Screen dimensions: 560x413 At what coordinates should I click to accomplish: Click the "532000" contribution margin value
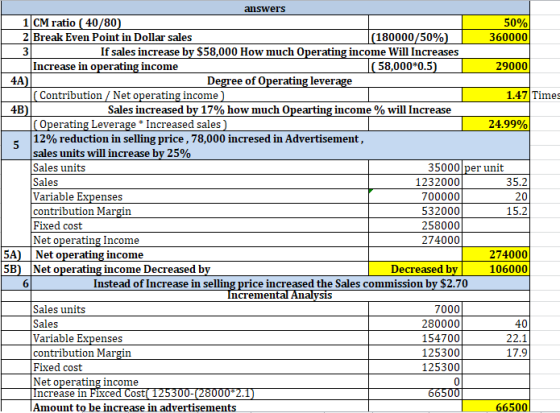coord(415,211)
